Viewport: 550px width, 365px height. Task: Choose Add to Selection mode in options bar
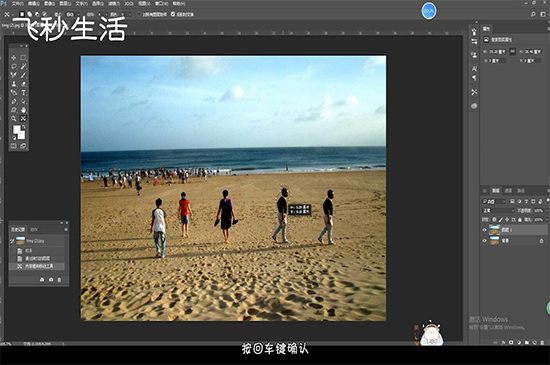pyautogui.click(x=30, y=14)
